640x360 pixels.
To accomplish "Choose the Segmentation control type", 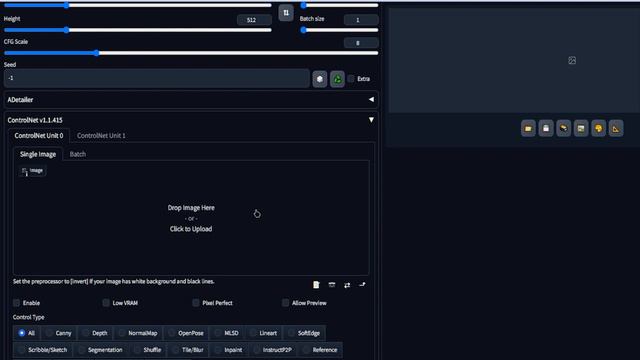I will (x=101, y=350).
